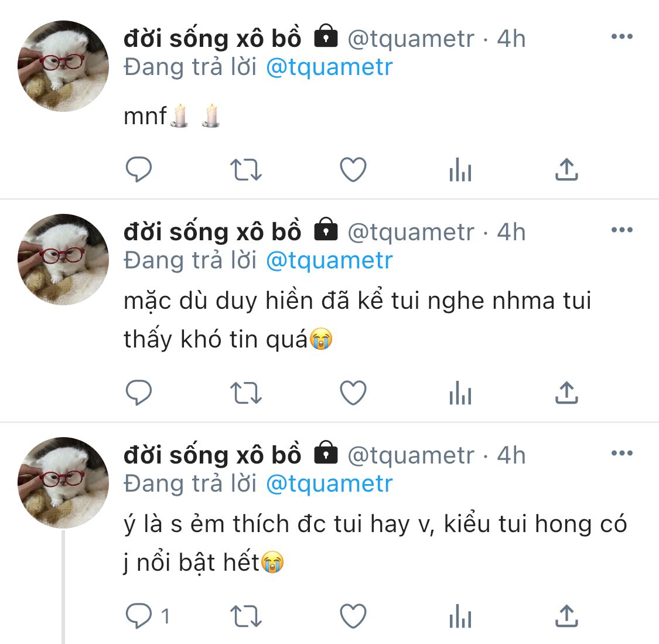The height and width of the screenshot is (644, 659).
Task: View analytics for the "mnf" tweet
Action: coord(460,171)
